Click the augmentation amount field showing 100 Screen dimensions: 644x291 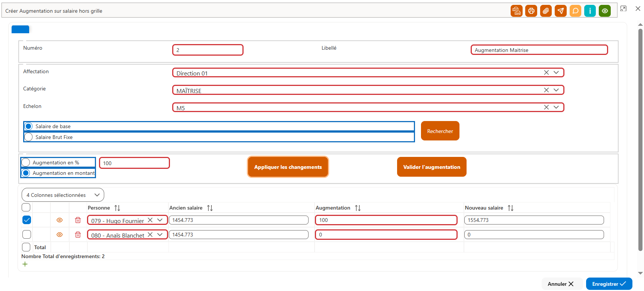(x=134, y=163)
